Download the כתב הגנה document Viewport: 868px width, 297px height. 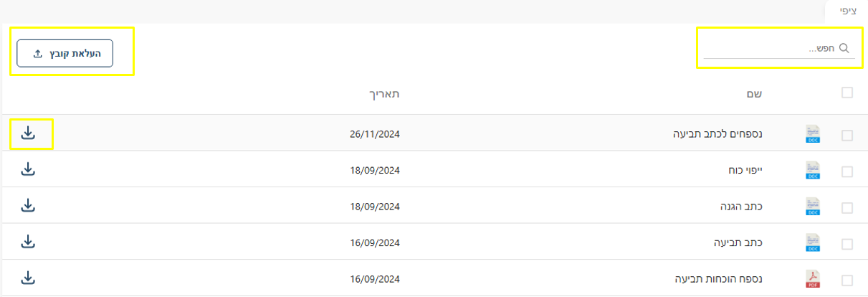point(28,205)
